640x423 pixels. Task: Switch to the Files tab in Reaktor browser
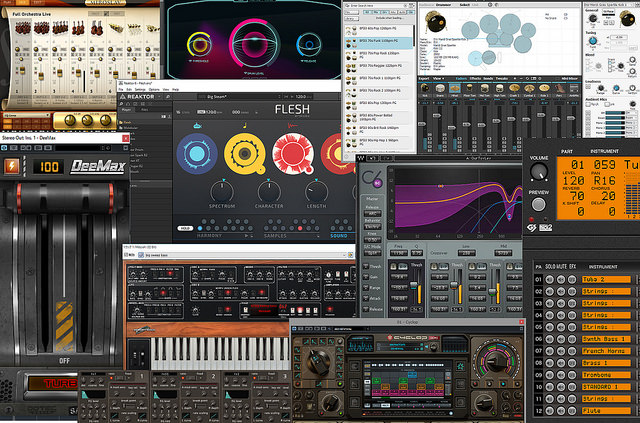click(144, 109)
